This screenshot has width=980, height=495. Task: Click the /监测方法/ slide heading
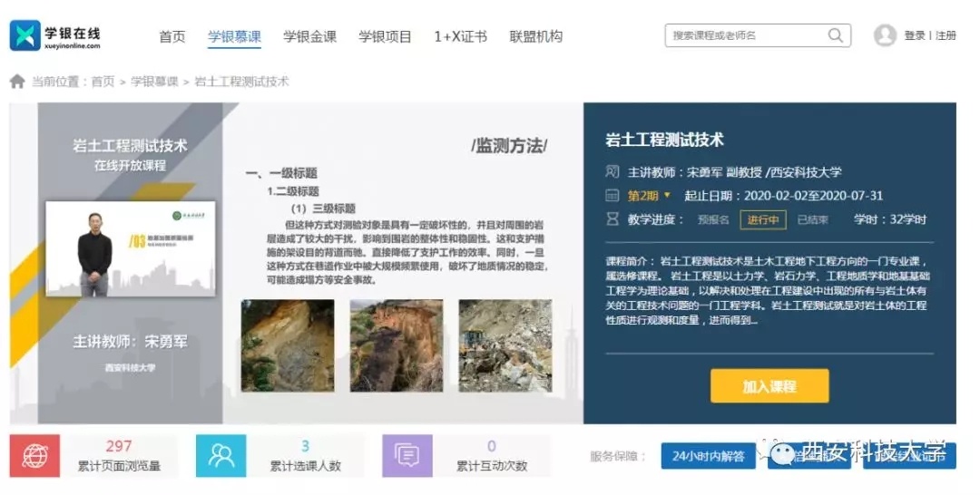click(509, 145)
